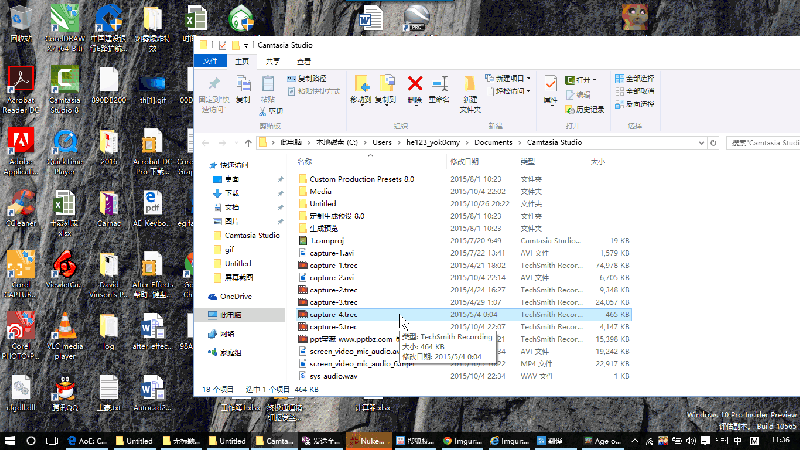800x450 pixels.
Task: Go up one folder with the Up arrow
Action: tap(248, 143)
